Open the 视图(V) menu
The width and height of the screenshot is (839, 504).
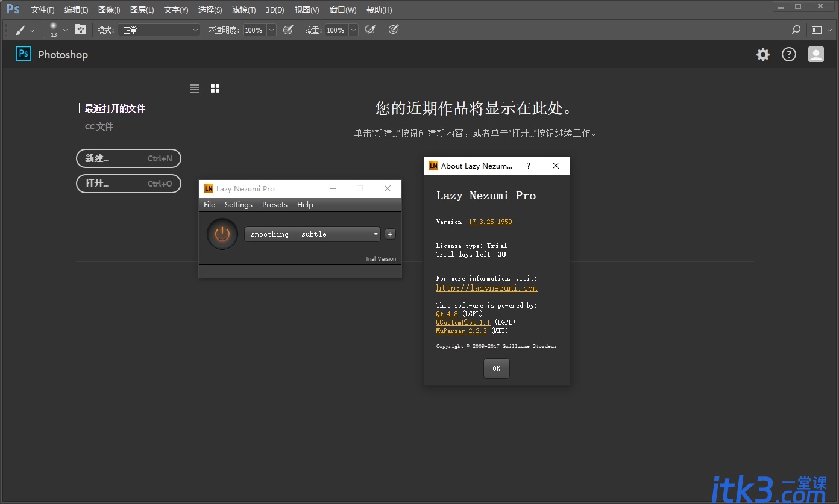click(x=307, y=10)
